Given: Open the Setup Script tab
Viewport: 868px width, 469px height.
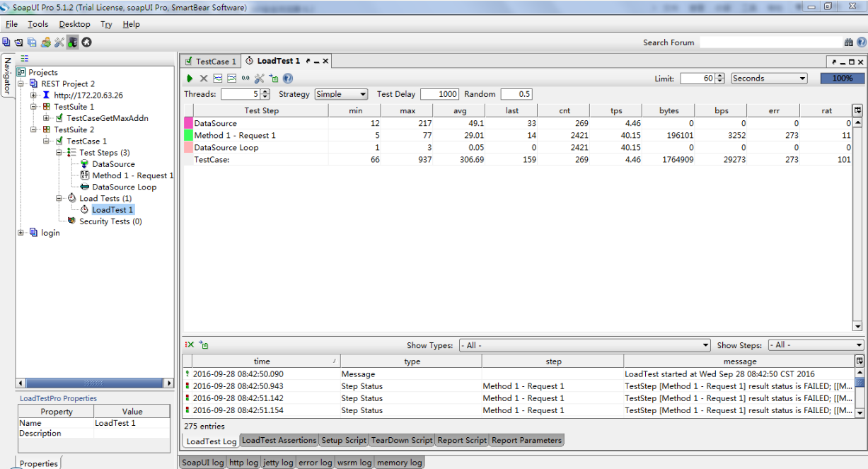Looking at the screenshot, I should (x=344, y=440).
